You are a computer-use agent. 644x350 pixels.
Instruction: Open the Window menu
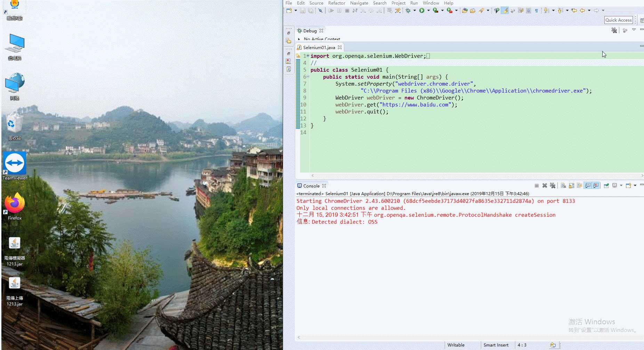[431, 3]
